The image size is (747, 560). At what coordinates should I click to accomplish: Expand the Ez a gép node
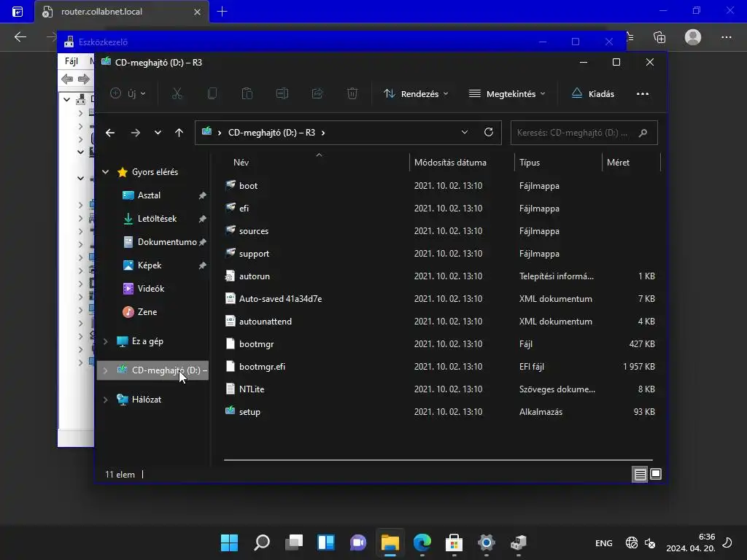coord(105,341)
